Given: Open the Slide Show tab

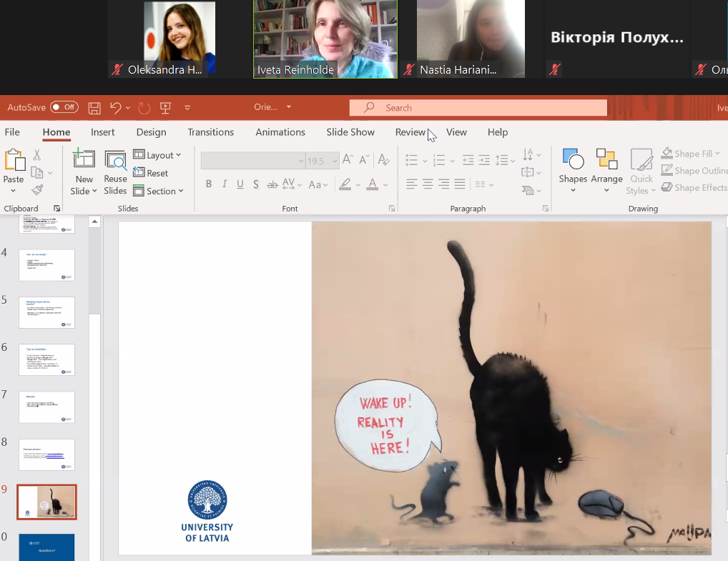Looking at the screenshot, I should click(x=350, y=132).
